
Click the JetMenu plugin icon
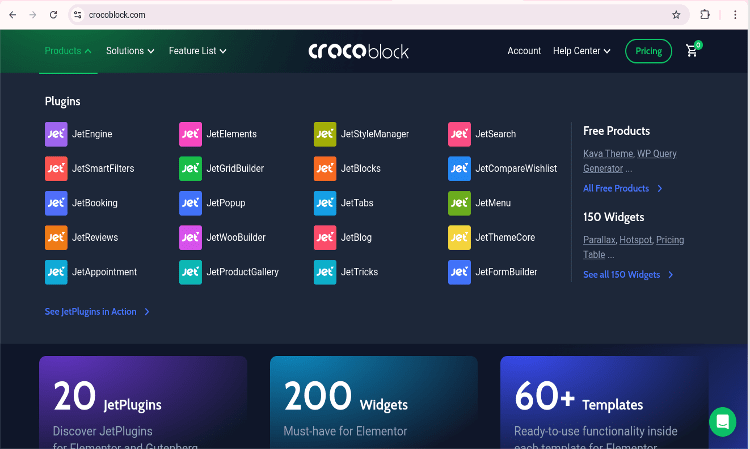(x=459, y=203)
